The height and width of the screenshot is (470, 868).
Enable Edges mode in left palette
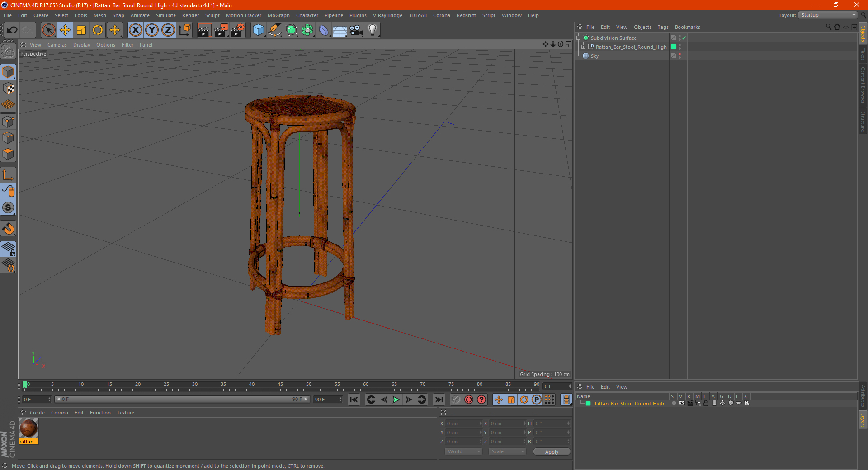coord(8,138)
